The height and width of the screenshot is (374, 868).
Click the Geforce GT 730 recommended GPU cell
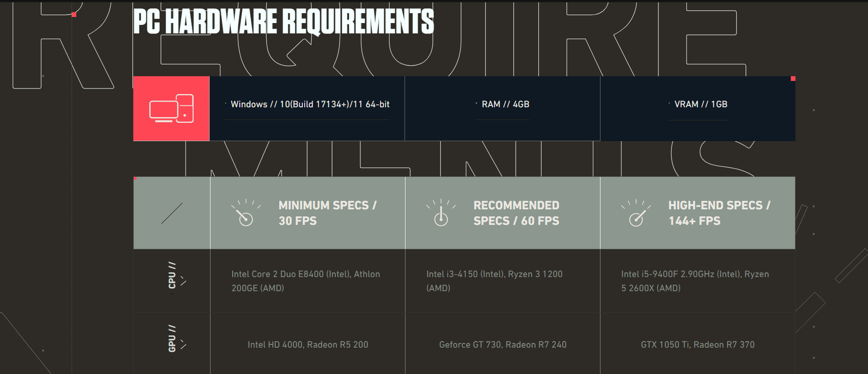point(503,345)
